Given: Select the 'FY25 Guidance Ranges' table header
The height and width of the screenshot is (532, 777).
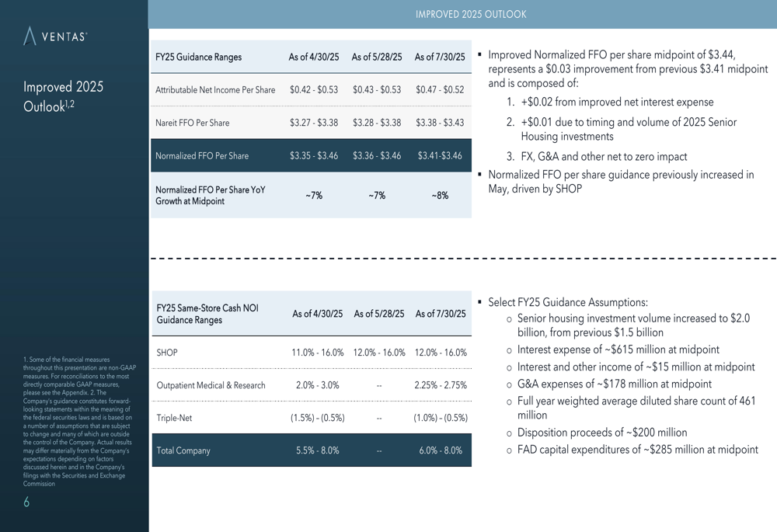Looking at the screenshot, I should pyautogui.click(x=198, y=57).
